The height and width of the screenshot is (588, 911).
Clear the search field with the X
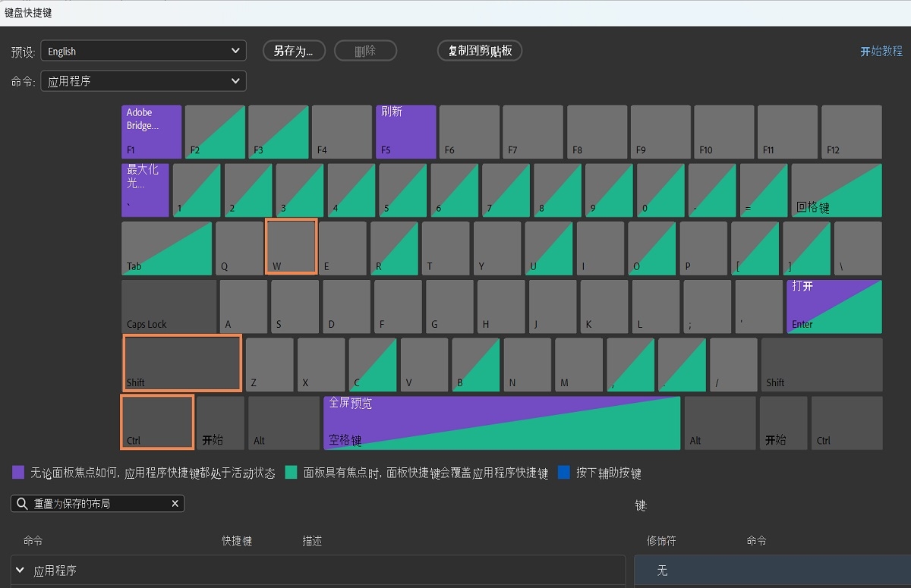click(x=175, y=503)
